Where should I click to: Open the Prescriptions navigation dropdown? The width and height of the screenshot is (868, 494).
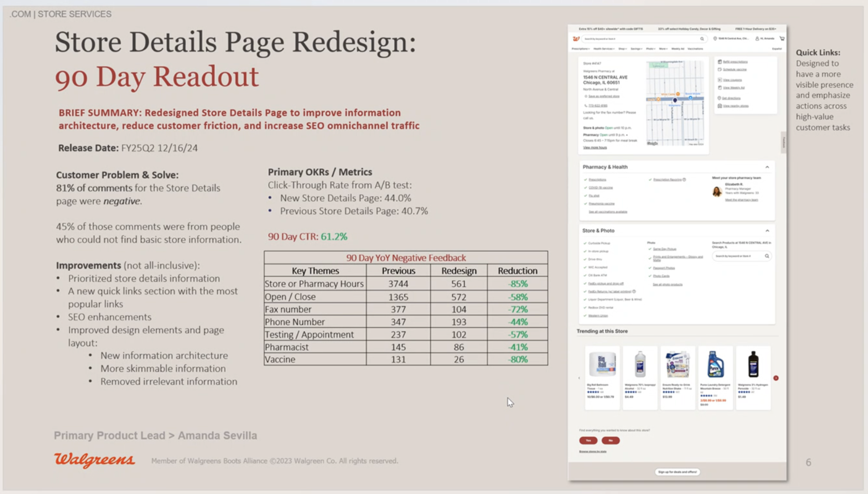tap(580, 49)
